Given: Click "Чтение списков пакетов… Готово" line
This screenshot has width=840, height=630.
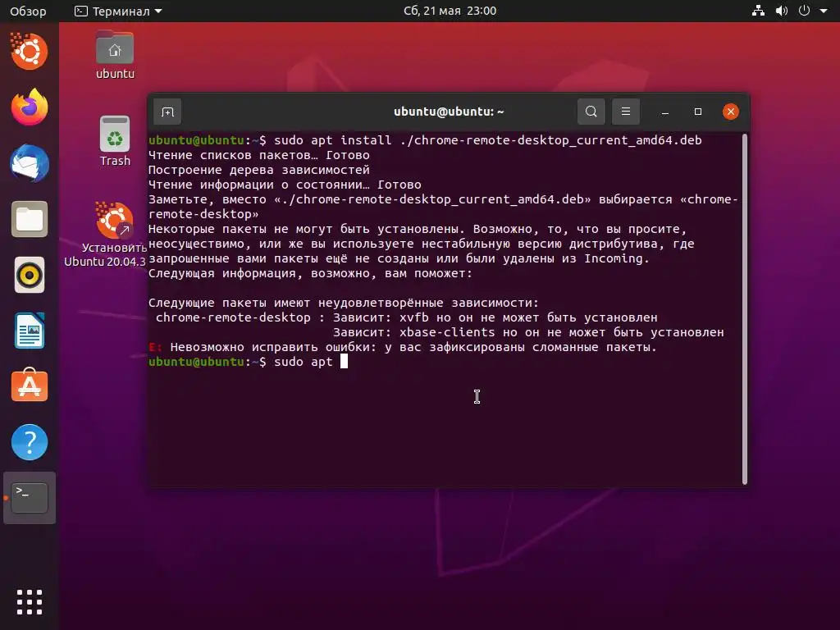Looking at the screenshot, I should pos(259,155).
